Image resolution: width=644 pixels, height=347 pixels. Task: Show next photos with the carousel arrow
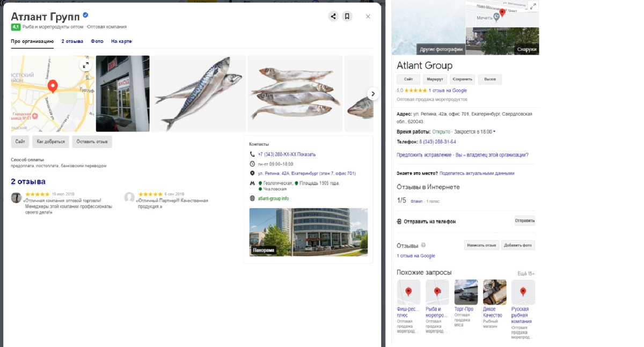tap(373, 94)
